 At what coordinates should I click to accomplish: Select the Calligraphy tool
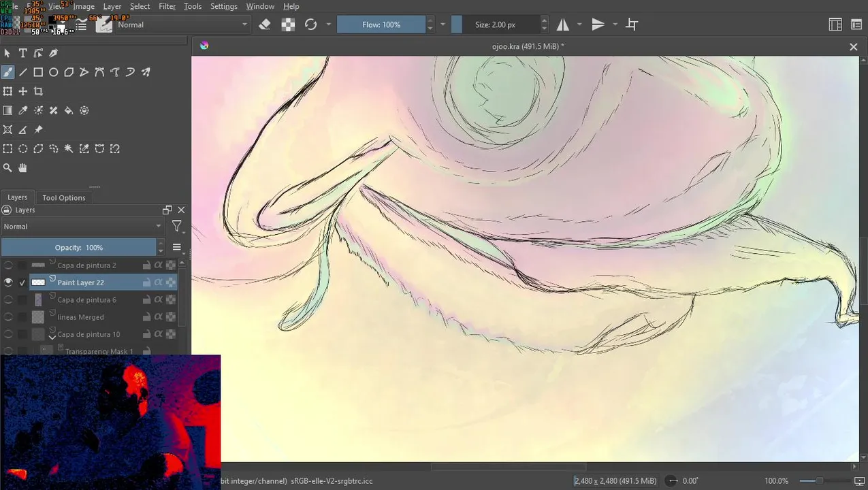54,53
